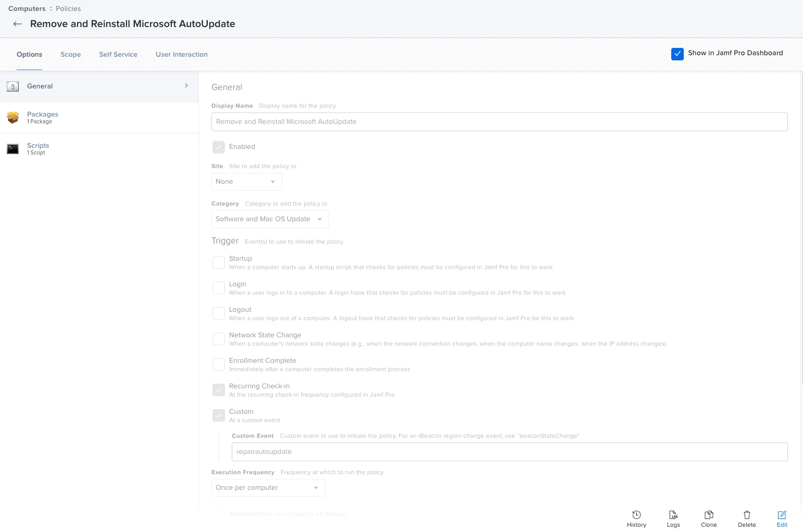The image size is (803, 532).
Task: Open policy Logs
Action: [673, 519]
